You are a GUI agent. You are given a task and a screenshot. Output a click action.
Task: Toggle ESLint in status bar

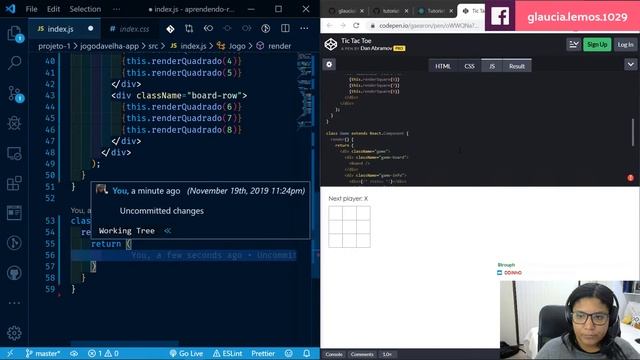click(x=228, y=353)
